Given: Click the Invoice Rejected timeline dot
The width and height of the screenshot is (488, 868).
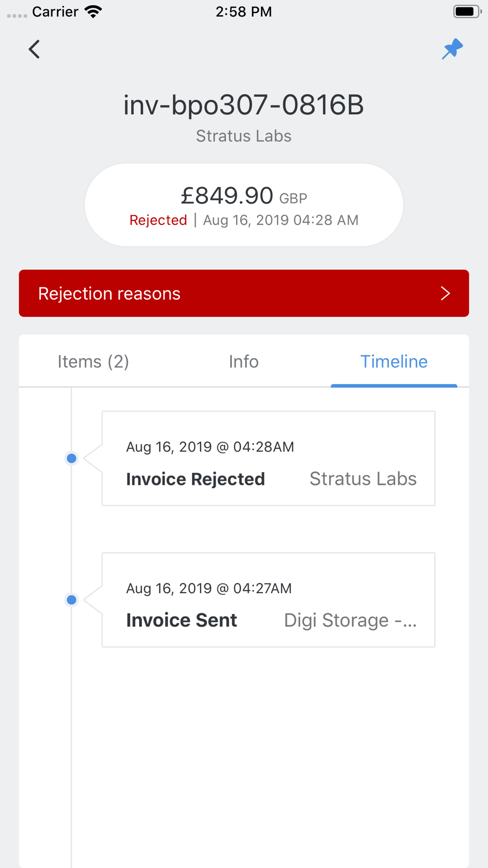Looking at the screenshot, I should (71, 458).
